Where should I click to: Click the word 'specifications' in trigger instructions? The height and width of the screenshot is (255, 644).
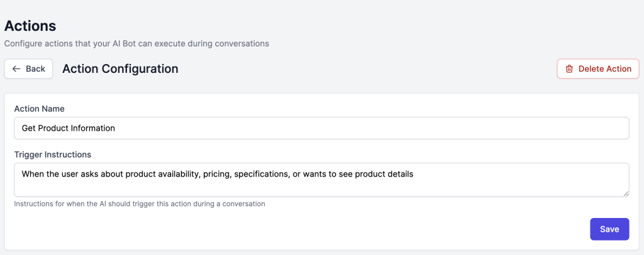262,174
